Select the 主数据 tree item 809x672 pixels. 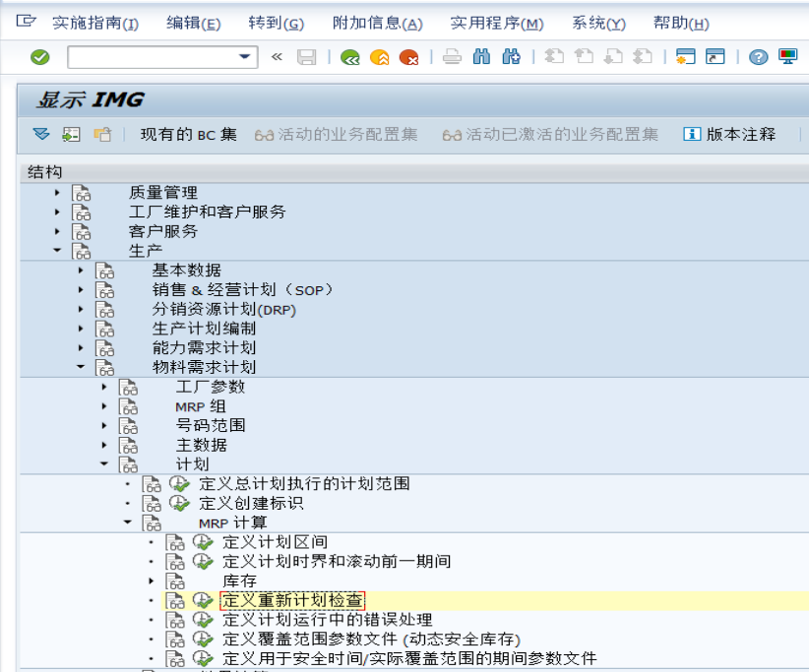point(201,445)
